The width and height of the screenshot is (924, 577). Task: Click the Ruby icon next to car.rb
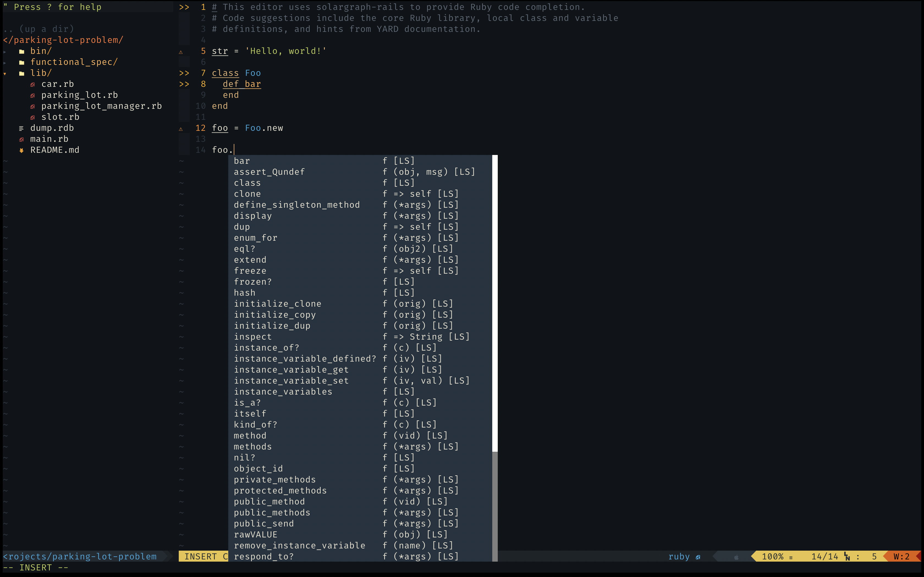pyautogui.click(x=32, y=84)
